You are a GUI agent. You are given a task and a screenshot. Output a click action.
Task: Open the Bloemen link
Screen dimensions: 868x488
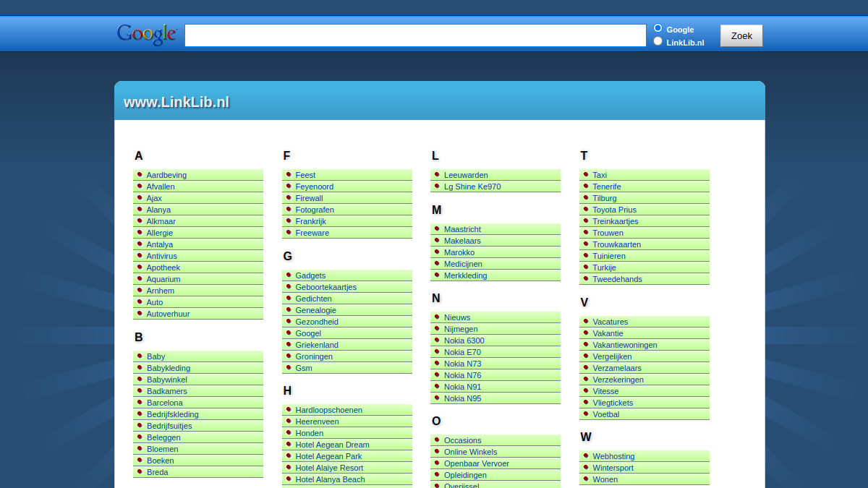tap(162, 449)
